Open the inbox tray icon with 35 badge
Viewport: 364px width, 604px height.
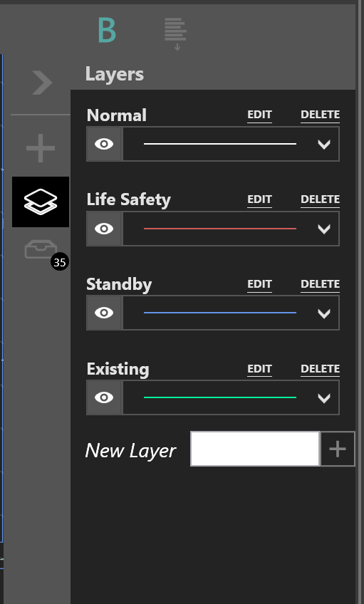click(x=41, y=249)
